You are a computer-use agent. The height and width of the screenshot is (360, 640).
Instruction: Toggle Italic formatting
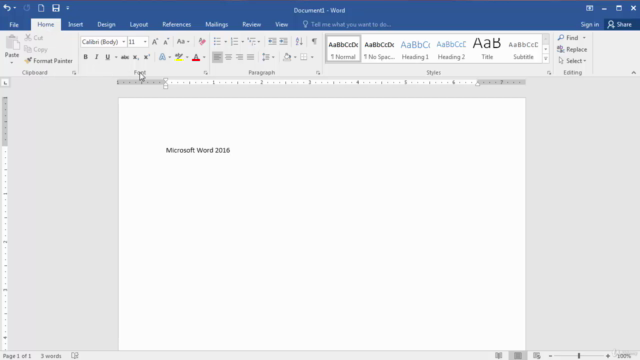tap(96, 57)
